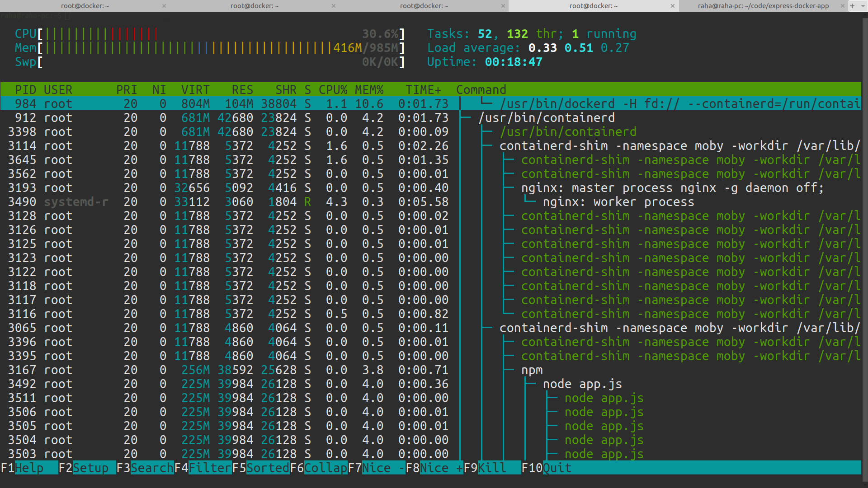The width and height of the screenshot is (868, 488).
Task: Open the tab list dropdown arrow
Action: 863,6
